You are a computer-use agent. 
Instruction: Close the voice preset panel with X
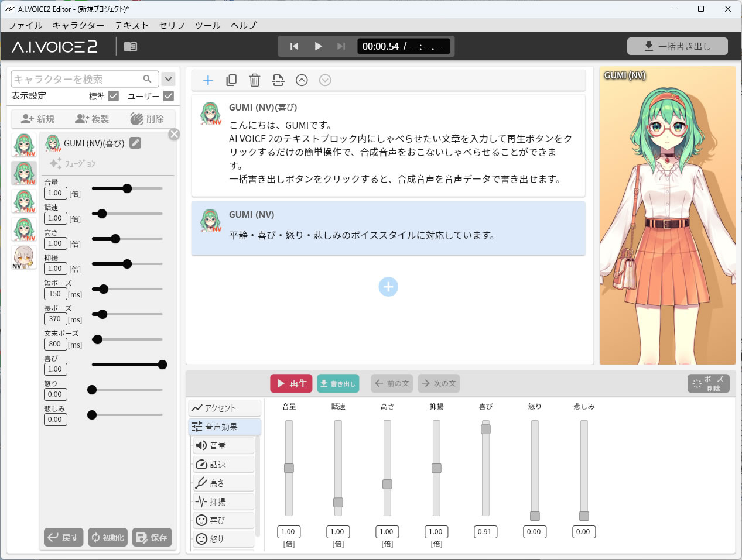coord(174,135)
